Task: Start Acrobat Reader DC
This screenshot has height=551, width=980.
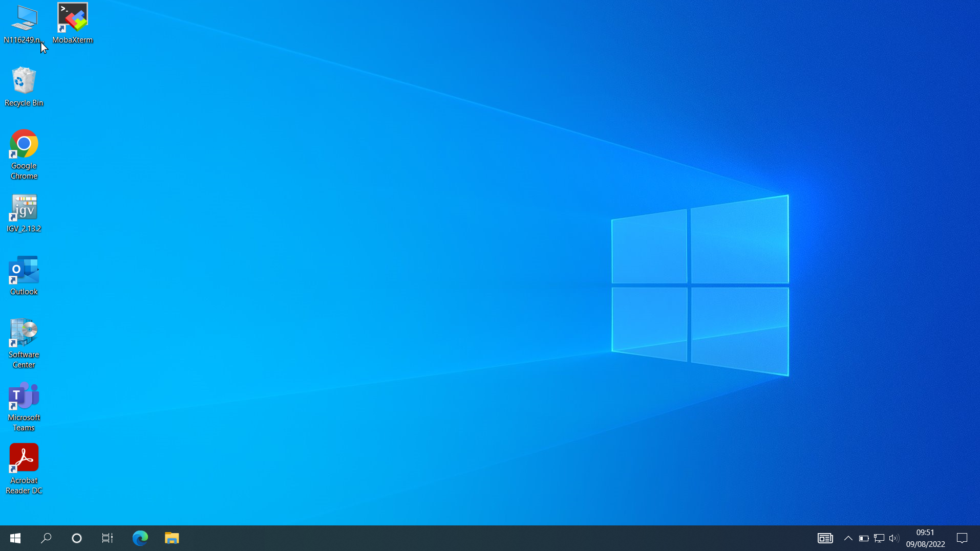Action: click(x=24, y=457)
